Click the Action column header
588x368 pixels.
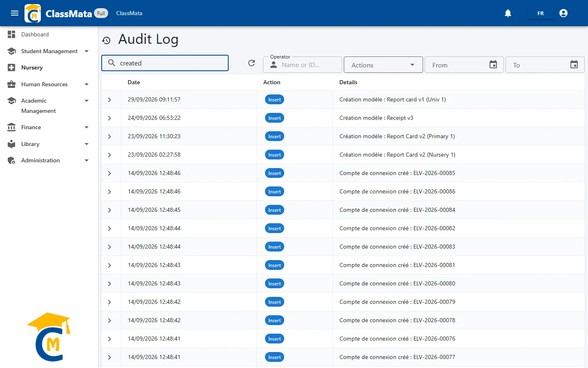[272, 82]
